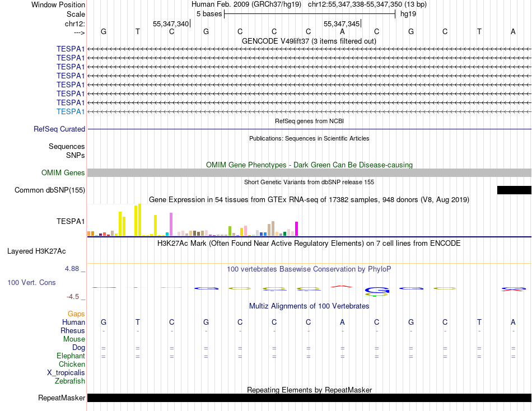
Task: Click the ---> sequence direction arrow label
Action: pyautogui.click(x=79, y=32)
